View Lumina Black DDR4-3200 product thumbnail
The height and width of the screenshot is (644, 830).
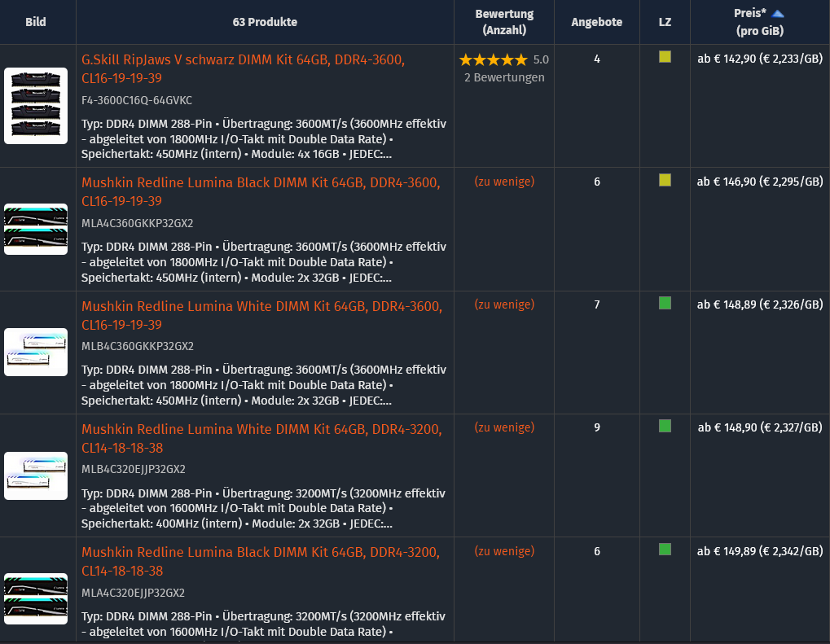tap(36, 598)
